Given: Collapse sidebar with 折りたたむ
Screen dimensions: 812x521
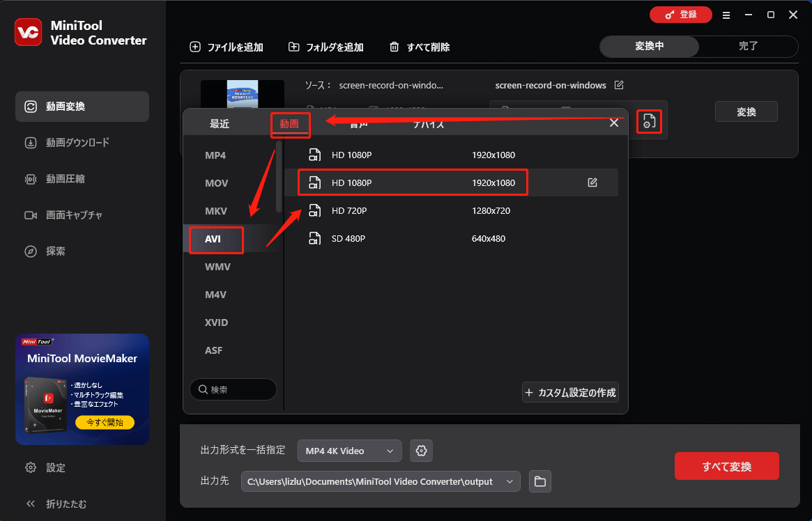Looking at the screenshot, I should 56,504.
